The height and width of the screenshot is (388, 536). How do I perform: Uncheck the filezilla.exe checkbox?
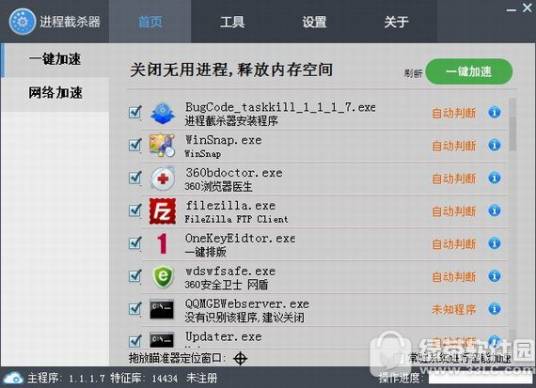point(135,211)
